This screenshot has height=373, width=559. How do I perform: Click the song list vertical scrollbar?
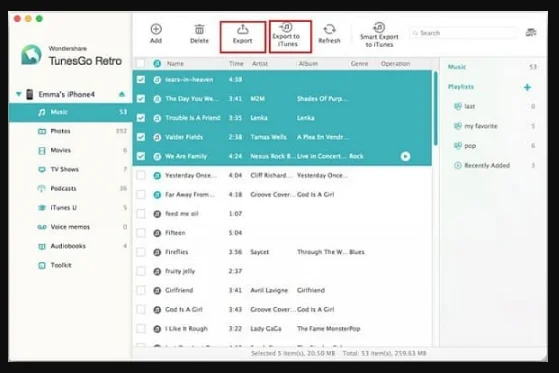tap(435, 109)
